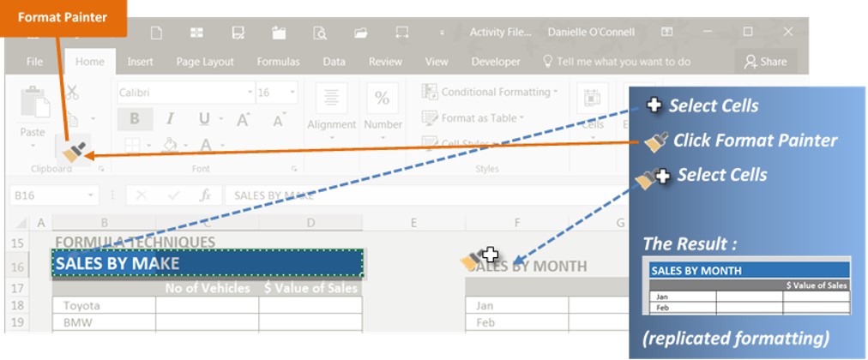868x360 pixels.
Task: Click the Danielle O'Connell account name
Action: coord(591,32)
